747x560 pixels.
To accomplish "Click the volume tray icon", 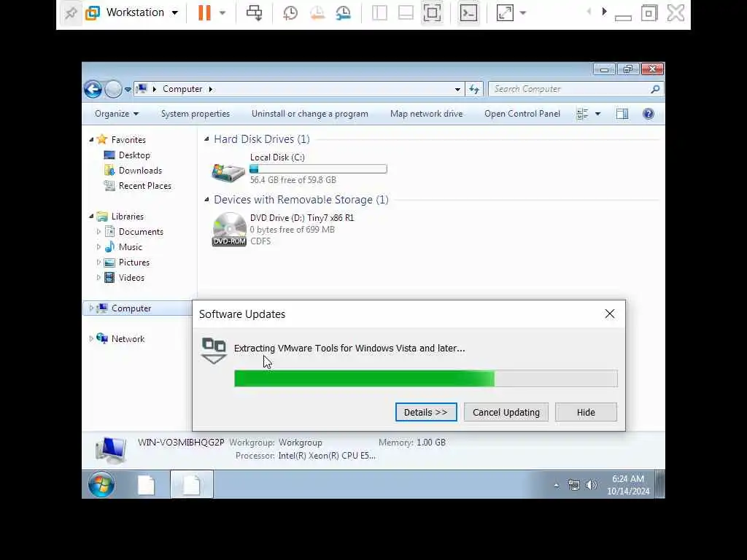I will 591,485.
